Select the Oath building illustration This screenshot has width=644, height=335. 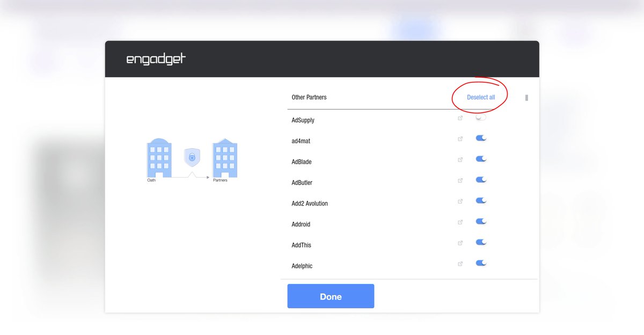pos(159,158)
